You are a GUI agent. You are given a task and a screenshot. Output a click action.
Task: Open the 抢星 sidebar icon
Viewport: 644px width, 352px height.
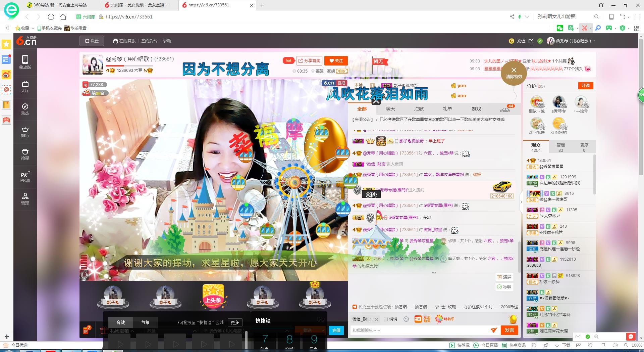pyautogui.click(x=25, y=154)
